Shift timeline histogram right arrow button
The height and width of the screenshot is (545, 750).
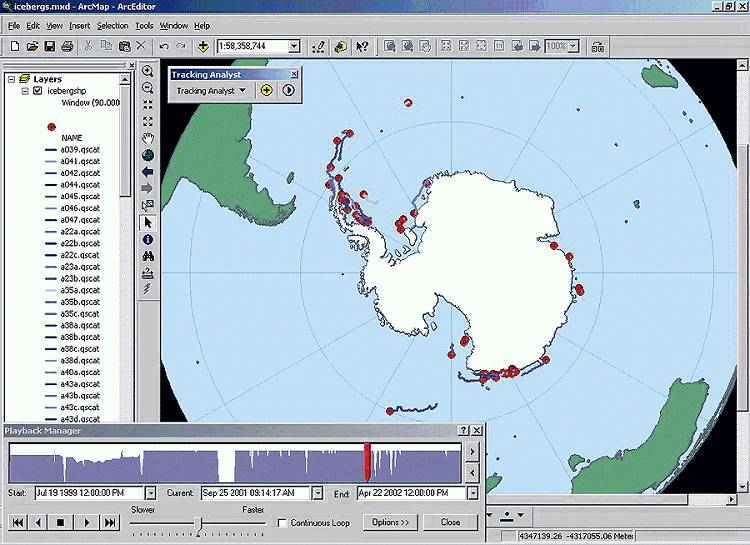472,452
